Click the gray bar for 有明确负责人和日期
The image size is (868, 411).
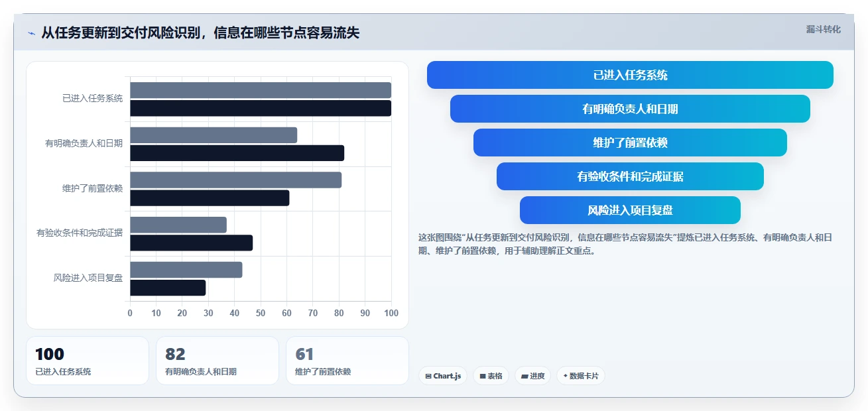coord(214,135)
